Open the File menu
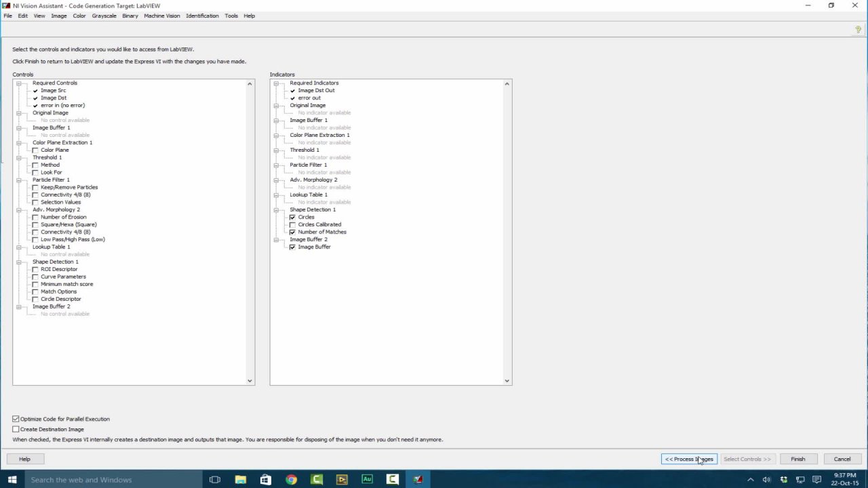 (x=8, y=16)
